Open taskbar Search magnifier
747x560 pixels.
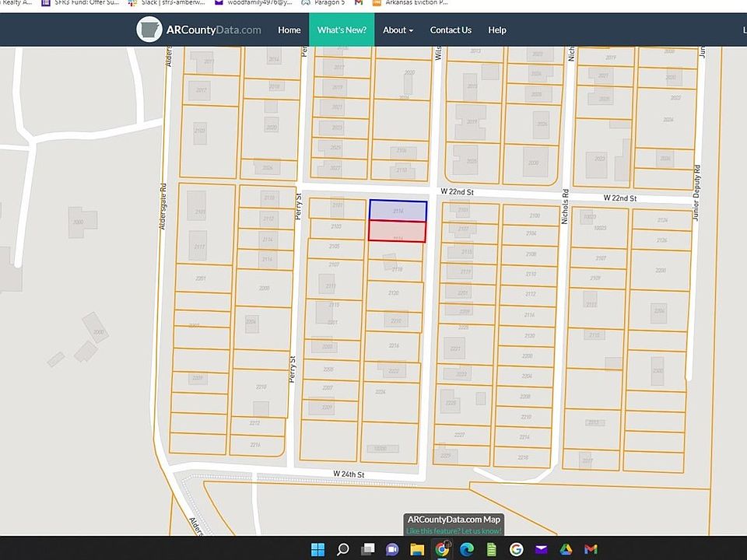342,550
